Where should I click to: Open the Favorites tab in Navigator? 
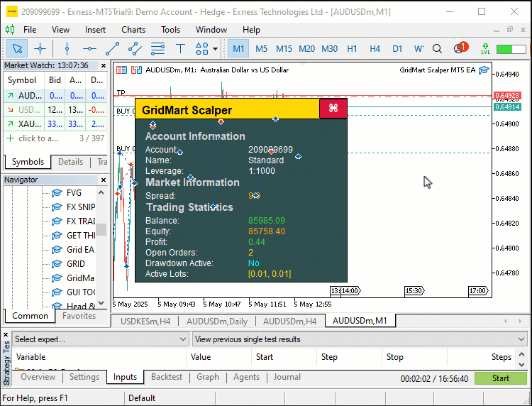click(79, 316)
